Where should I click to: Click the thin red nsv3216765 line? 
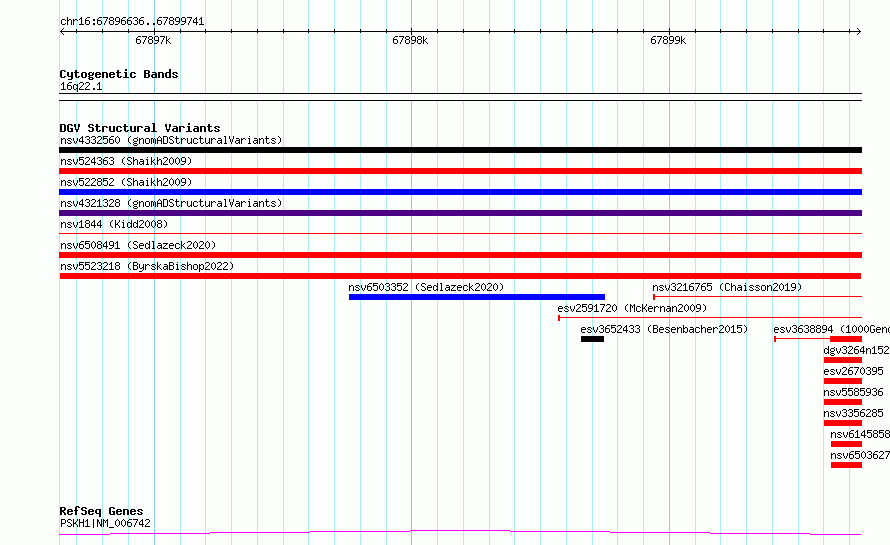click(758, 296)
